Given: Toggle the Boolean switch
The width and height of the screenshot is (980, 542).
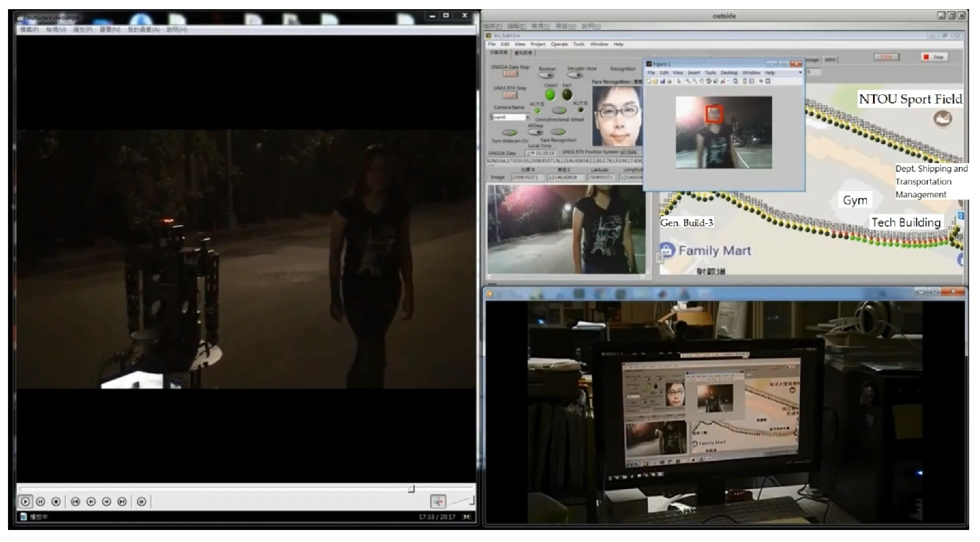Looking at the screenshot, I should (x=547, y=75).
